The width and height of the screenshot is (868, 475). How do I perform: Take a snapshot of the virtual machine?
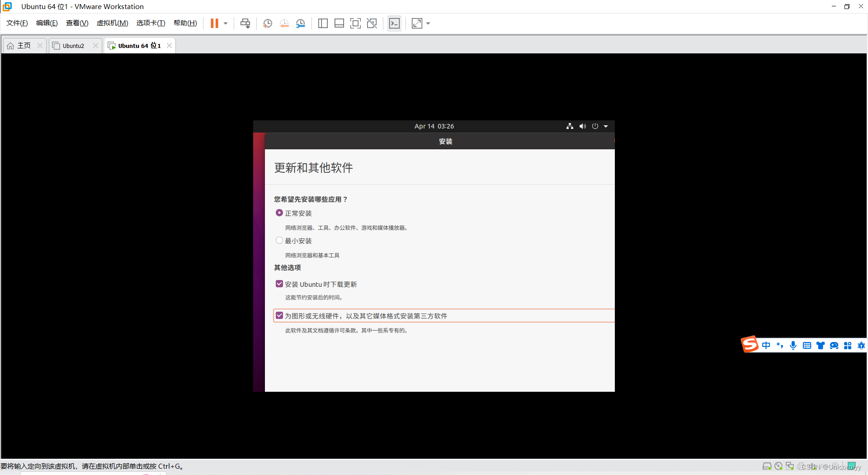pyautogui.click(x=268, y=24)
